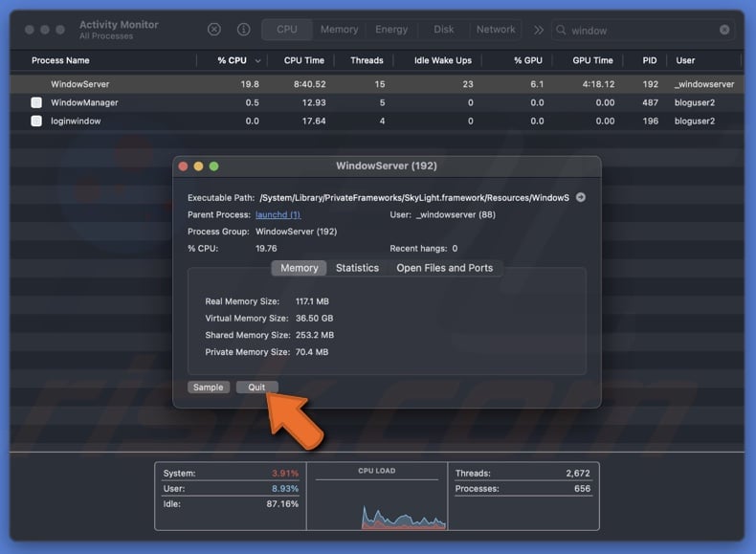Click the process info icon in toolbar

[243, 30]
